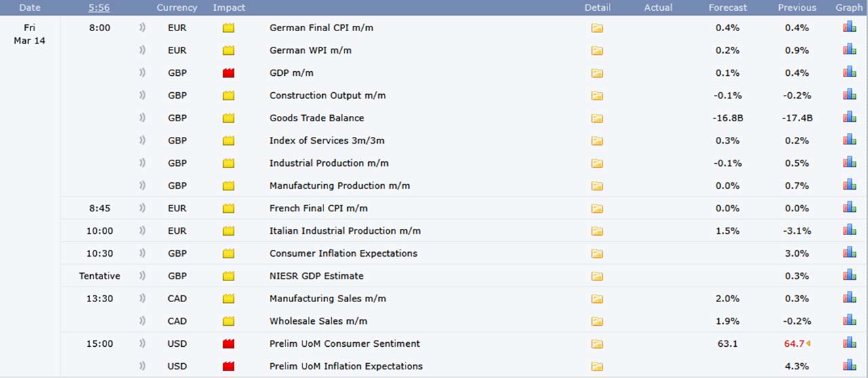Image resolution: width=868 pixels, height=378 pixels.
Task: Click the Impact column header
Action: click(x=229, y=7)
